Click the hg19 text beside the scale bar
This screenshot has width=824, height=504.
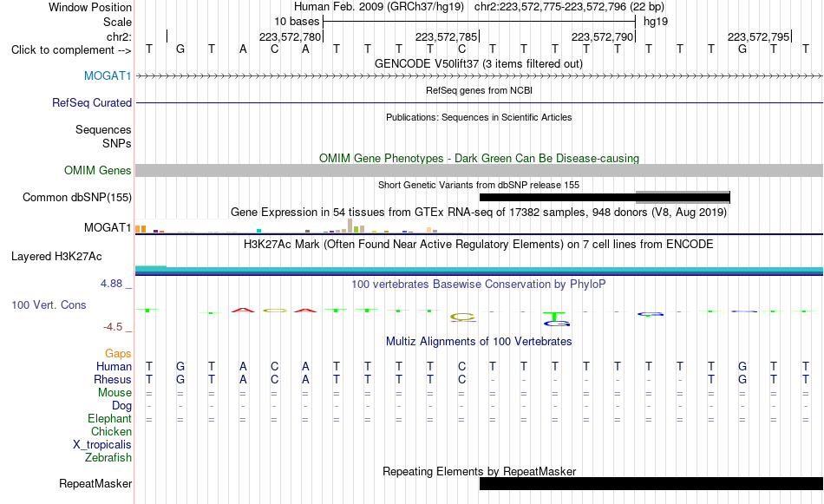pyautogui.click(x=656, y=22)
